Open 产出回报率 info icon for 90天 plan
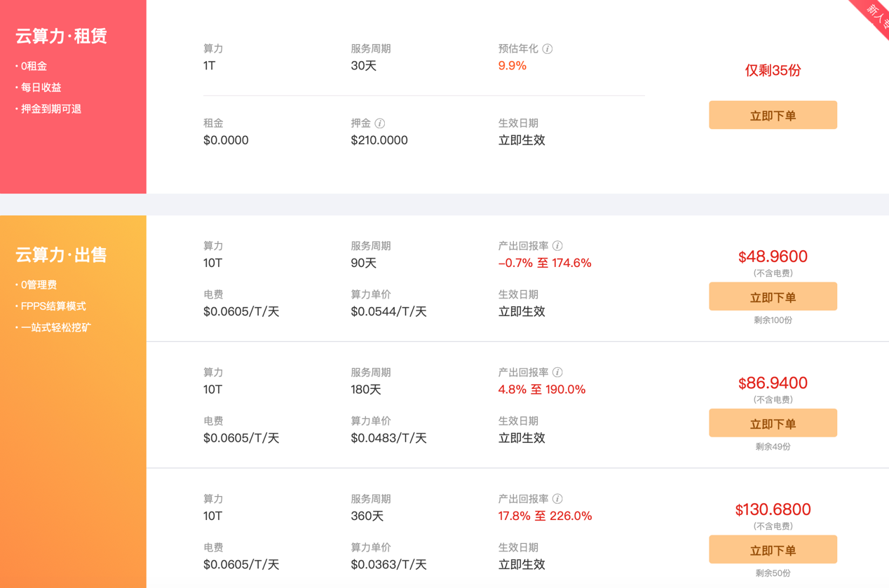 557,246
